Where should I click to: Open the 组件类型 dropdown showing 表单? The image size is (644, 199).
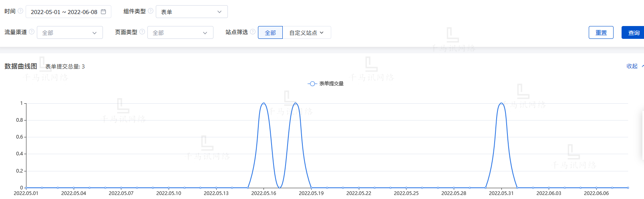[191, 12]
